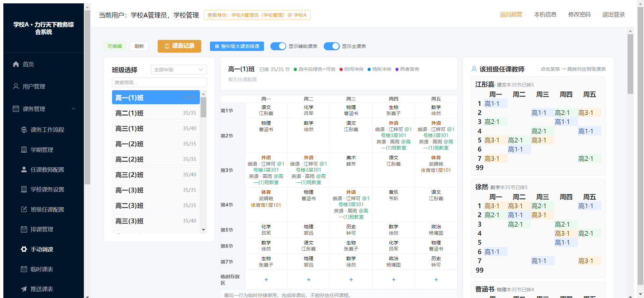
Task: Click 第1节 周一 语文 江彤嘉 cell
Action: pos(266,110)
